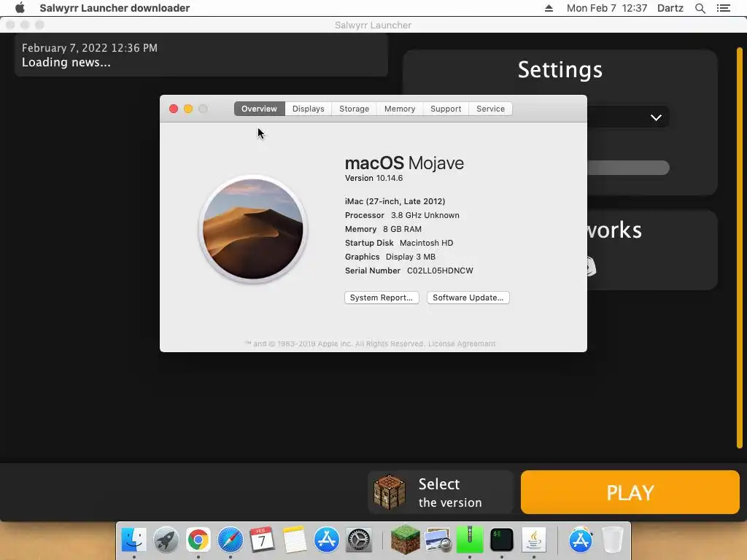The height and width of the screenshot is (560, 747).
Task: Expand the Settings dropdown chevron
Action: click(x=656, y=117)
